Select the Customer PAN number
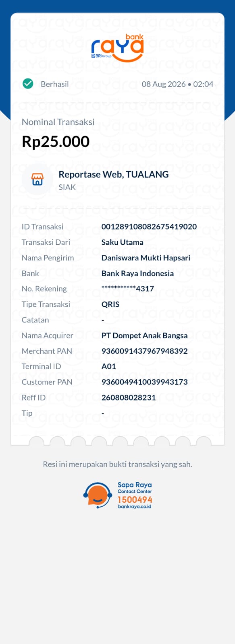The height and width of the screenshot is (644, 235). [145, 382]
